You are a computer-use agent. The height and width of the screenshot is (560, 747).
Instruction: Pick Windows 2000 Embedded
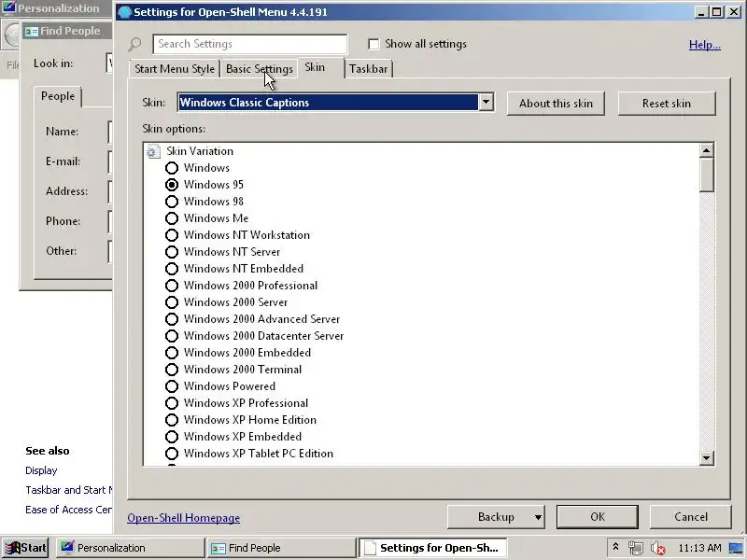pyautogui.click(x=172, y=353)
